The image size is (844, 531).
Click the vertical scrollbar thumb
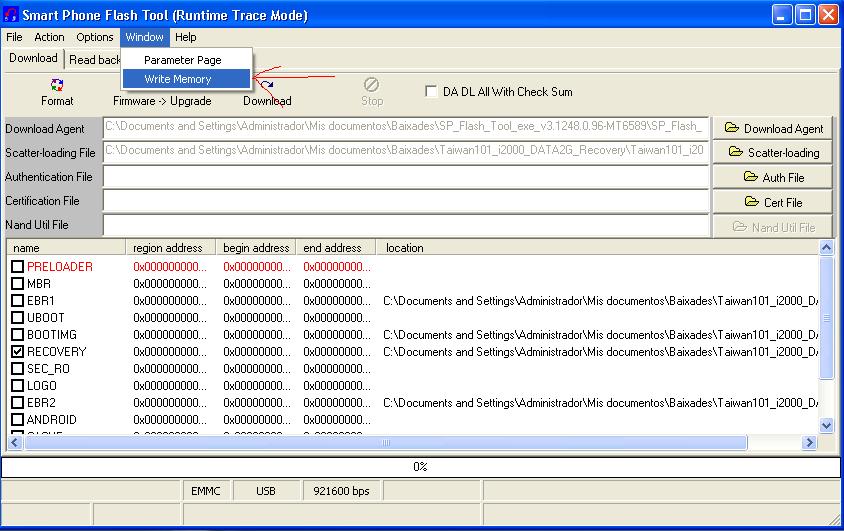(x=826, y=317)
